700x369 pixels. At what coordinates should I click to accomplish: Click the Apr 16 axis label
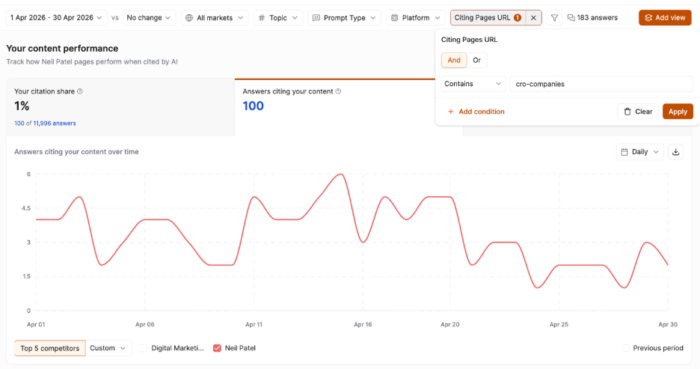(x=362, y=325)
